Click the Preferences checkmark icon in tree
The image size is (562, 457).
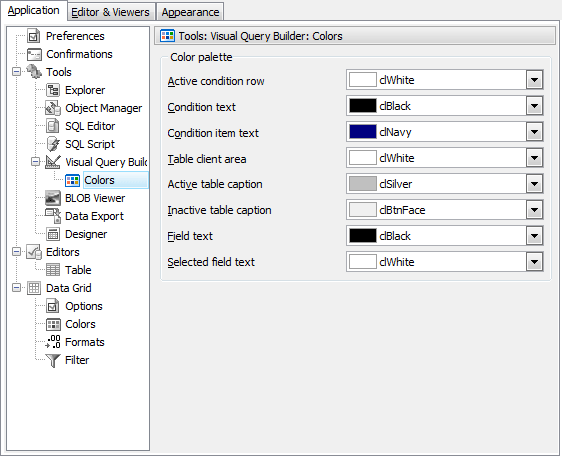pyautogui.click(x=34, y=36)
